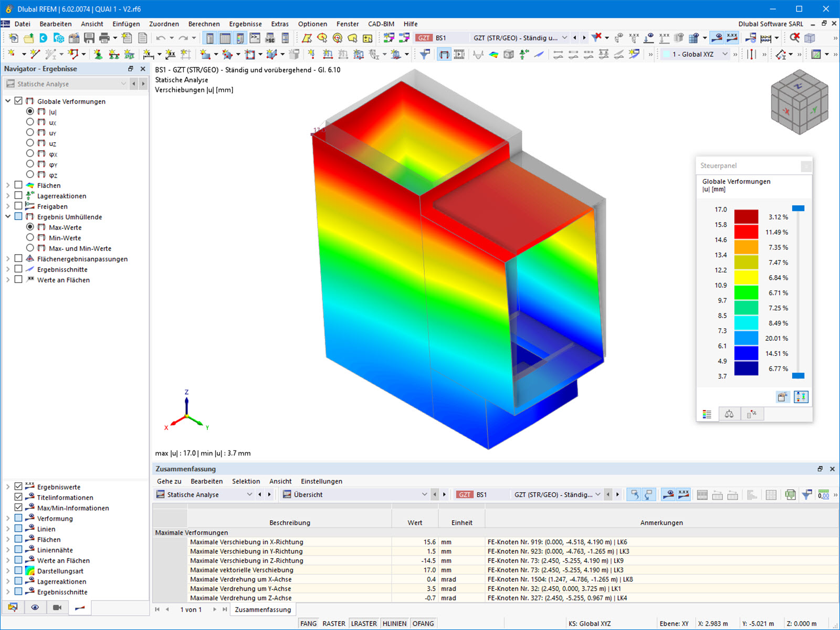This screenshot has height=630, width=840.
Task: Toggle the table panel display icon
Action: pos(225,38)
